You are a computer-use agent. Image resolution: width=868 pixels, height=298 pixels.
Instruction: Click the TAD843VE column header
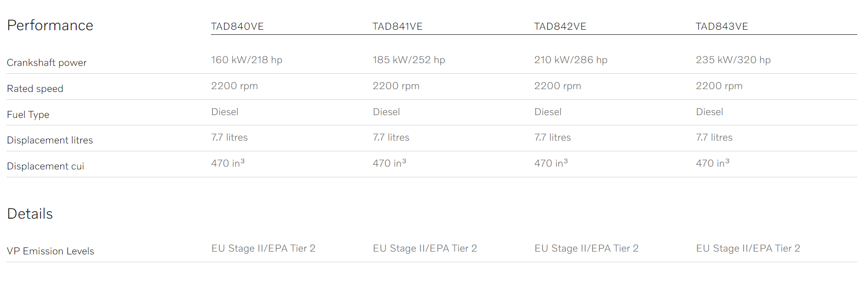click(x=722, y=26)
